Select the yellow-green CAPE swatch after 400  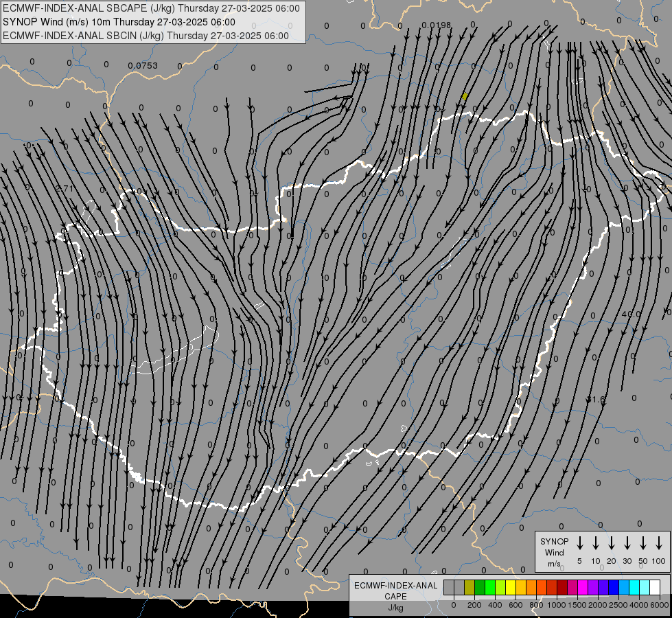click(500, 588)
